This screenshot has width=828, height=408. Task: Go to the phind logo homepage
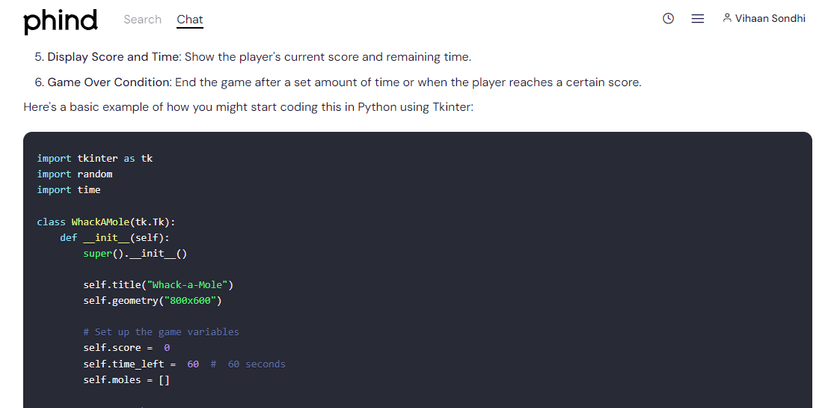61,22
